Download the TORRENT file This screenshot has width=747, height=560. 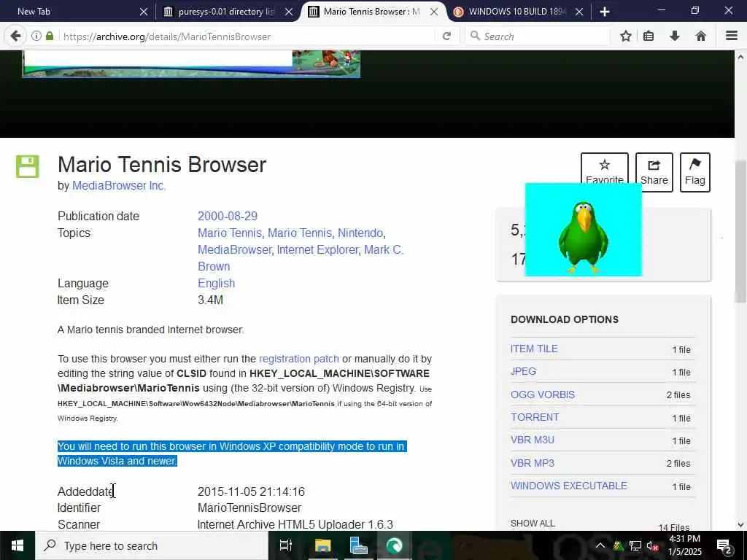535,417
